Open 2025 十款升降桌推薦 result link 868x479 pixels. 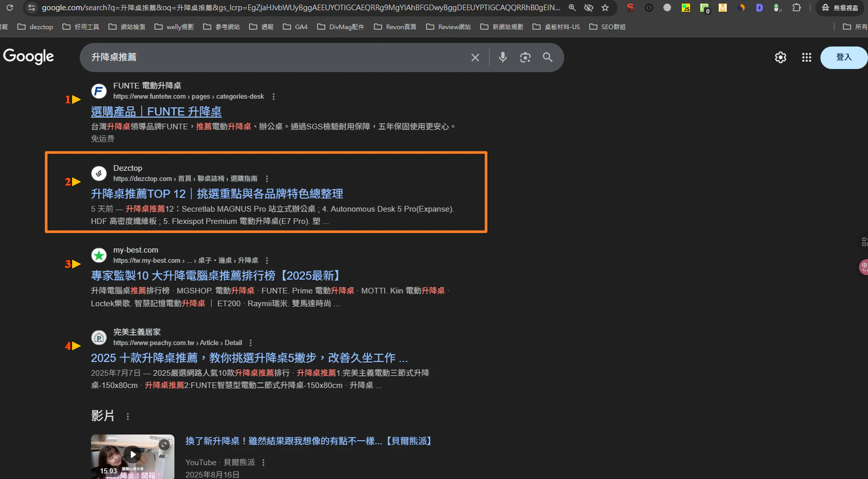pos(250,358)
